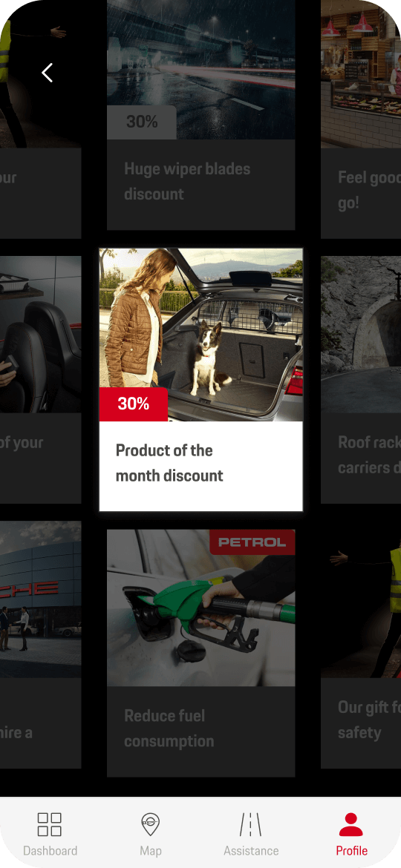
Task: Select the dog in trunk photo
Action: (x=201, y=335)
